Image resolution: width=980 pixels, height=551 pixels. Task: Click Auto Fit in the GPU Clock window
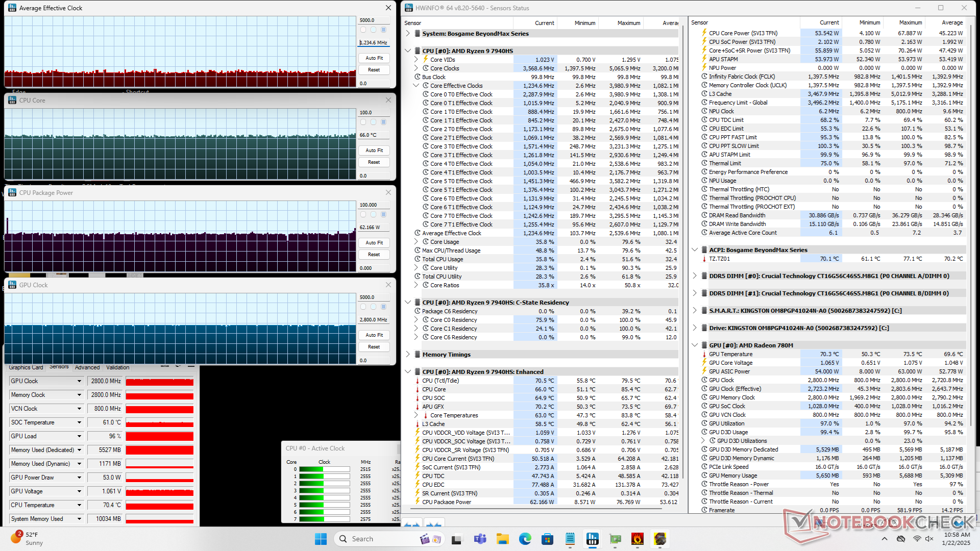click(x=374, y=335)
